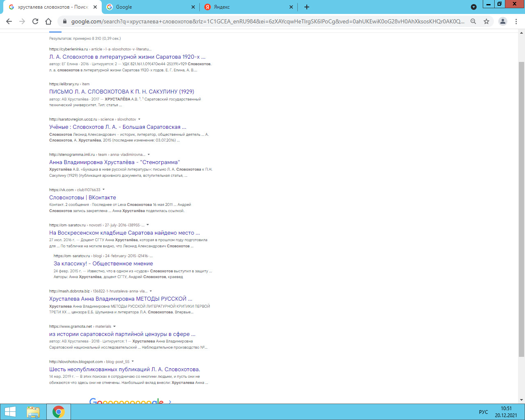
Task: Open ПИСЬМО Л. А. СЛОВОХОТОВА К П. Н. САКУЛИНУ
Action: pyautogui.click(x=122, y=91)
